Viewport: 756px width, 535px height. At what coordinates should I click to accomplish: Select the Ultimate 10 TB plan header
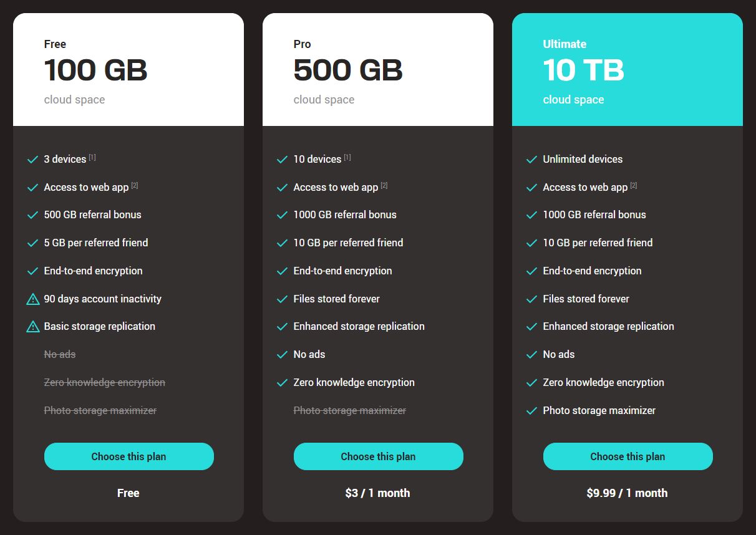(x=628, y=70)
